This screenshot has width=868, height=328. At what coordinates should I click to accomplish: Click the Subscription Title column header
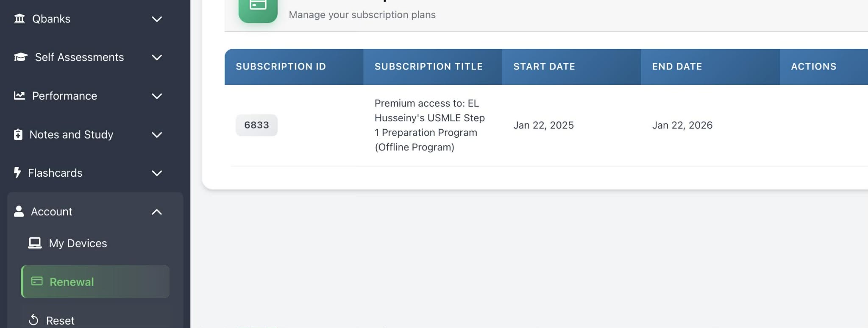pos(428,67)
